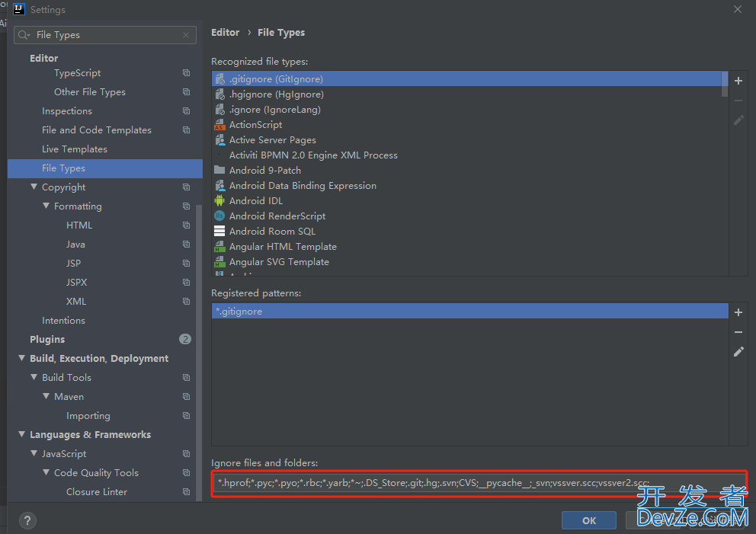Screen dimensions: 756x534
Task: Remove registered pattern minus icon
Action: pyautogui.click(x=738, y=332)
